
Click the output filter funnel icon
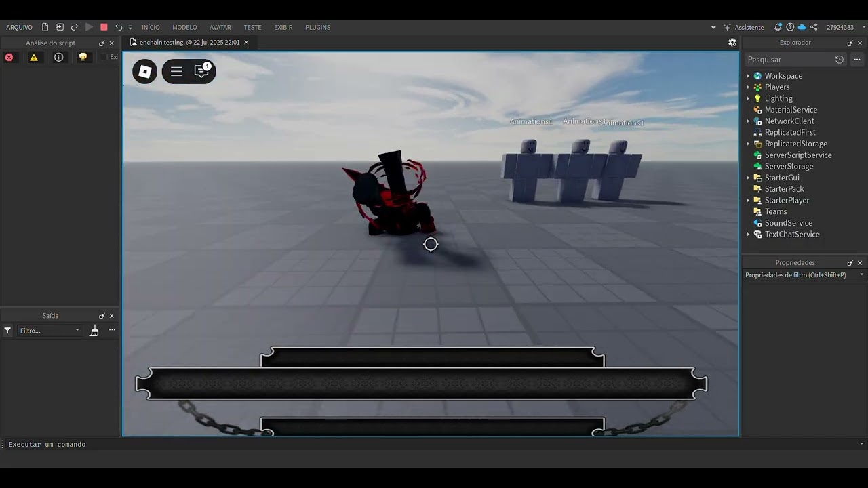click(7, 331)
